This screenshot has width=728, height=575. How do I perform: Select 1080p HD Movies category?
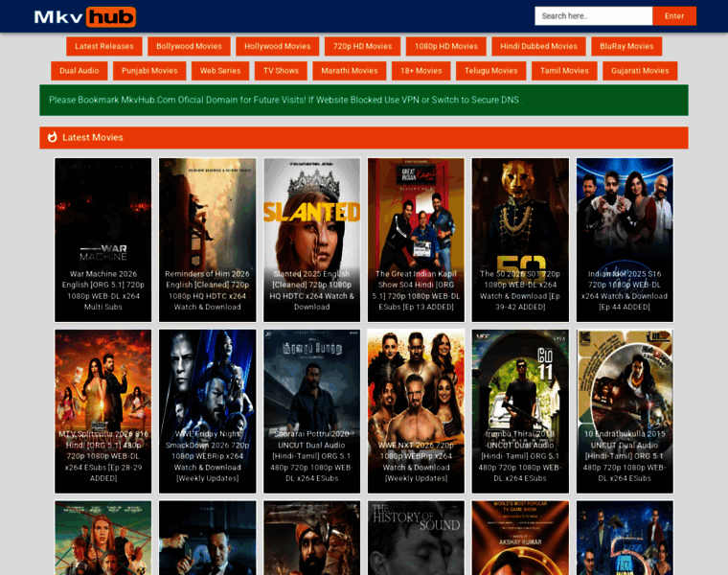pos(445,46)
